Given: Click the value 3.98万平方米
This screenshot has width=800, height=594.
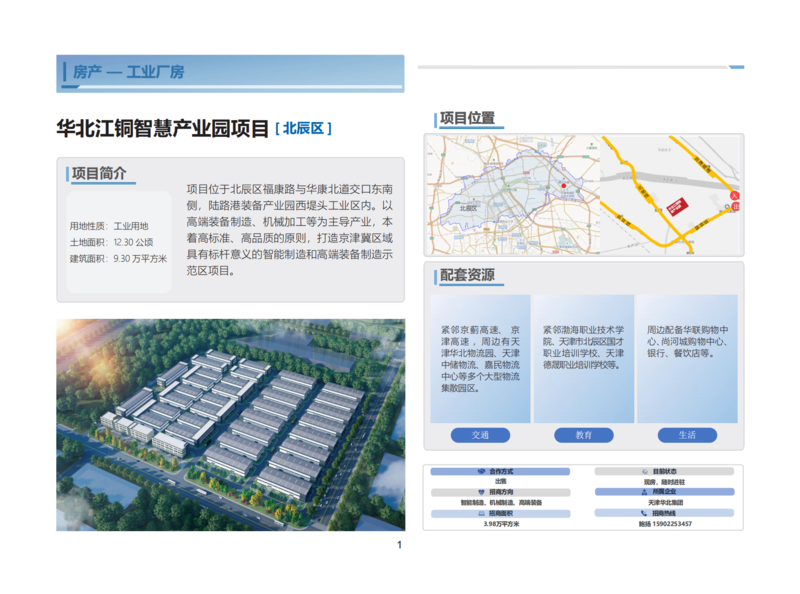Looking at the screenshot, I should point(501,524).
